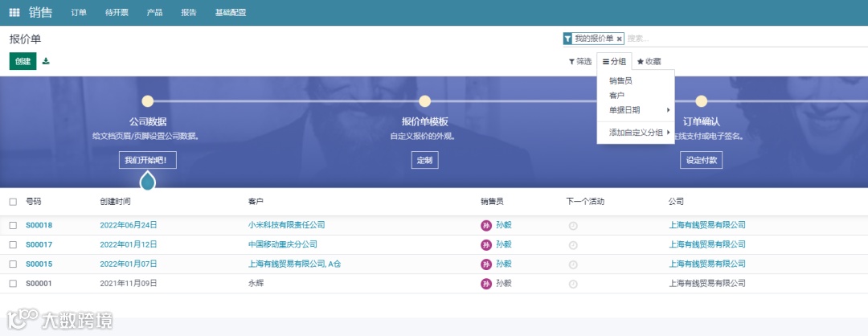
Task: Click the 孙毅 avatar in row S00018
Action: click(486, 225)
